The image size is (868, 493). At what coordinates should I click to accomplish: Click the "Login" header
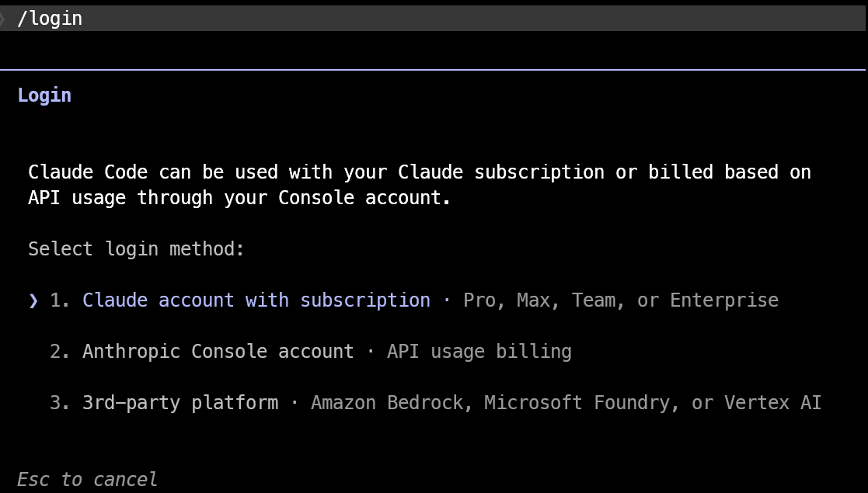(x=44, y=94)
